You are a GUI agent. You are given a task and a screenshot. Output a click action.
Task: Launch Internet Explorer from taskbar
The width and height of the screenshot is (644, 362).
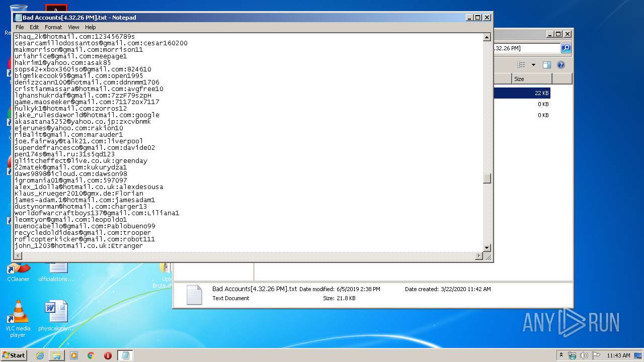tap(40, 355)
